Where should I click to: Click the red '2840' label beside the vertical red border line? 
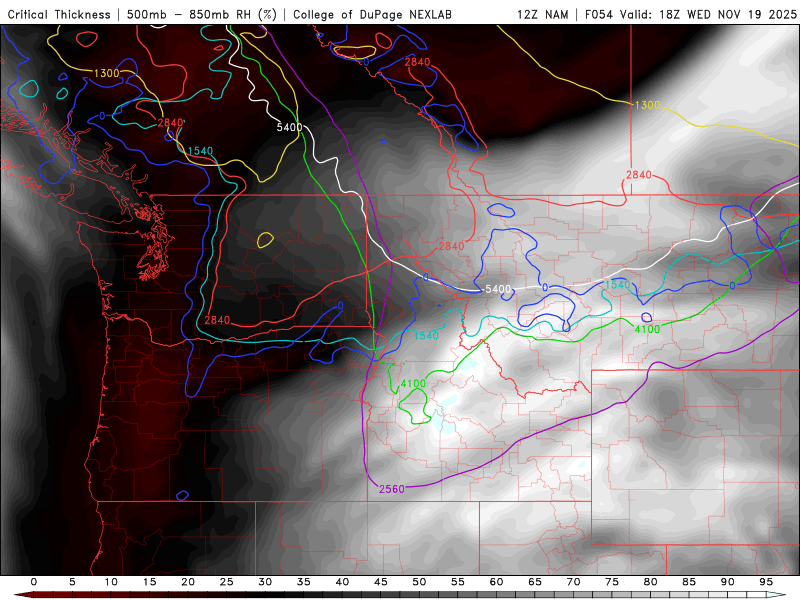(639, 174)
